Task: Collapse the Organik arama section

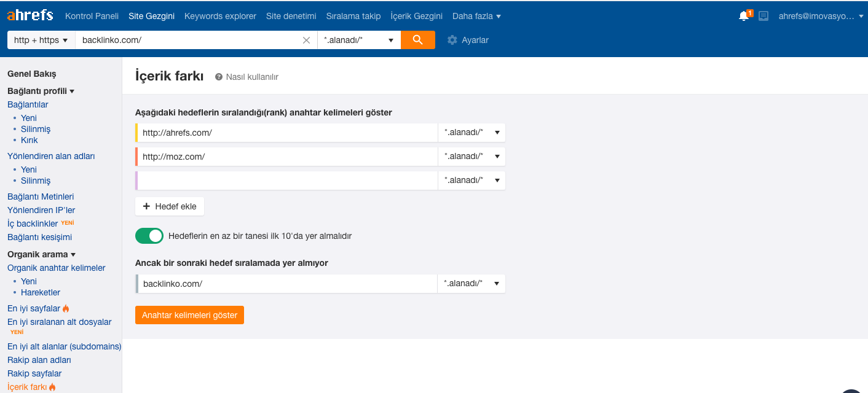Action: point(41,254)
